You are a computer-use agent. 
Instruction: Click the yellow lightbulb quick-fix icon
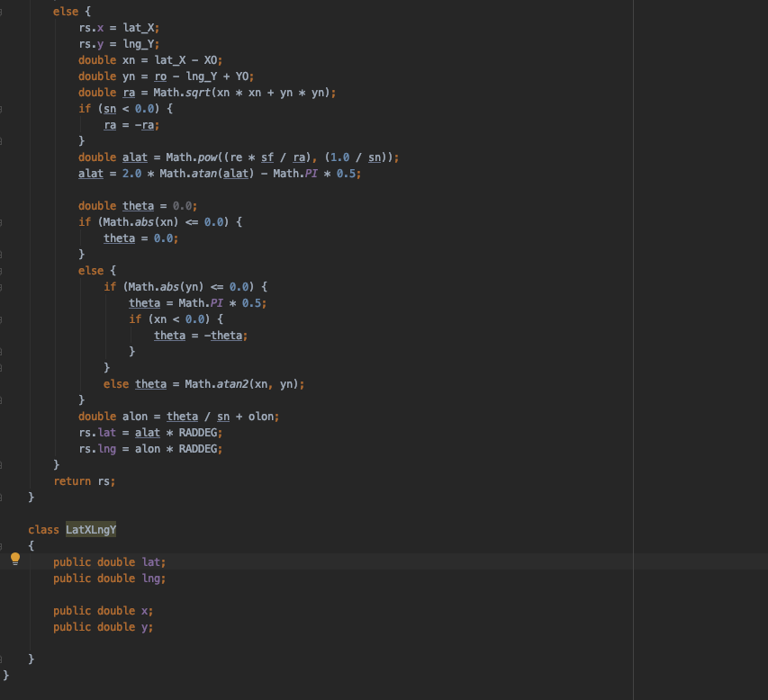[15, 559]
